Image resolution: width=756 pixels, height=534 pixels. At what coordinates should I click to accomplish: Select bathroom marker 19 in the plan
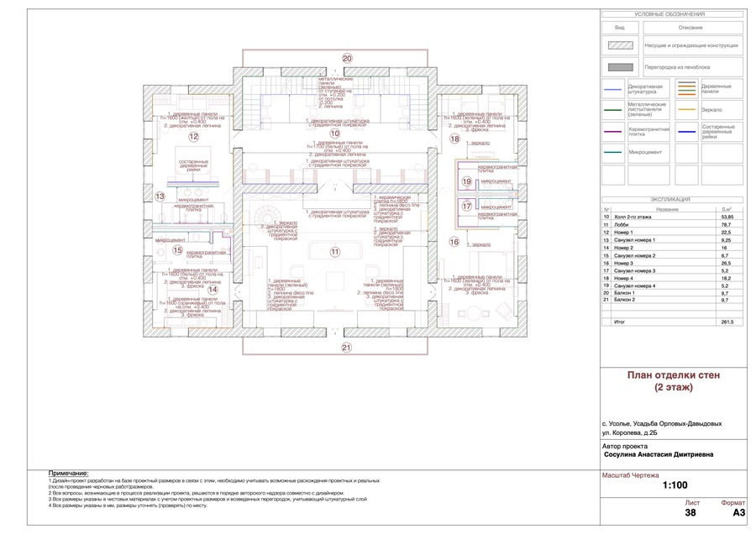pos(466,181)
